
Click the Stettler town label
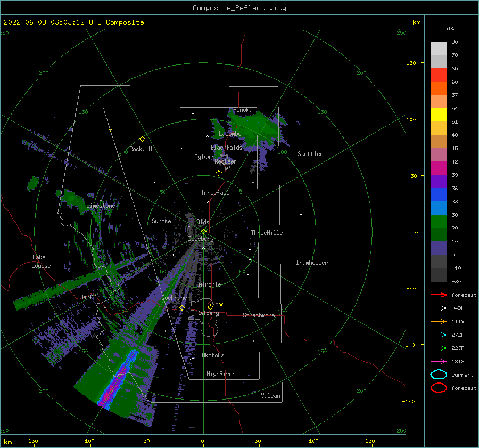[x=310, y=154]
